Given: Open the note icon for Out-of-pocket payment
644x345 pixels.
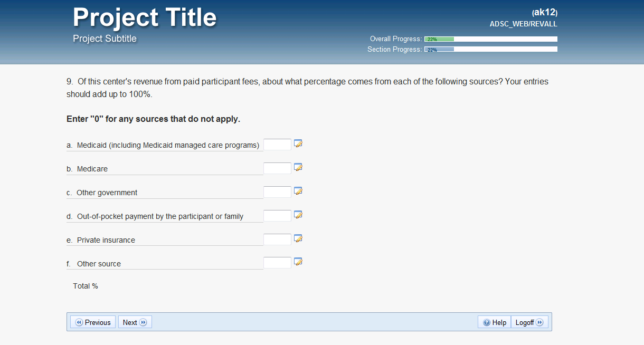Looking at the screenshot, I should click(298, 215).
